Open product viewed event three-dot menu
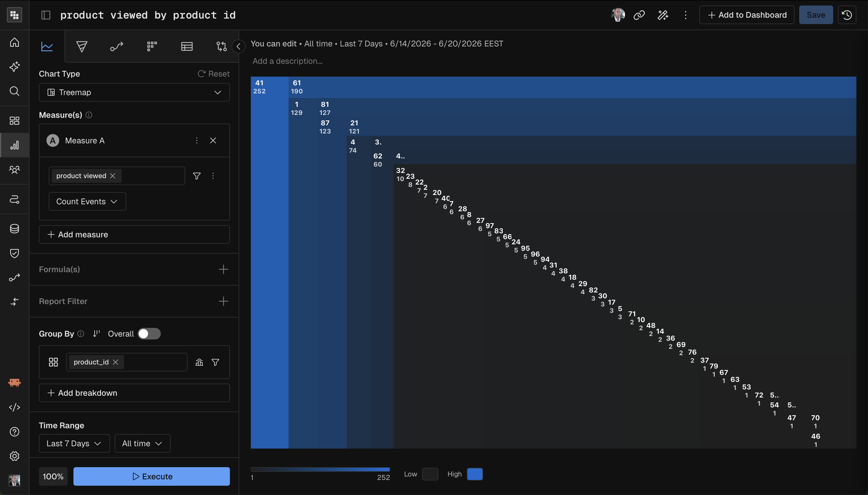 coord(213,176)
